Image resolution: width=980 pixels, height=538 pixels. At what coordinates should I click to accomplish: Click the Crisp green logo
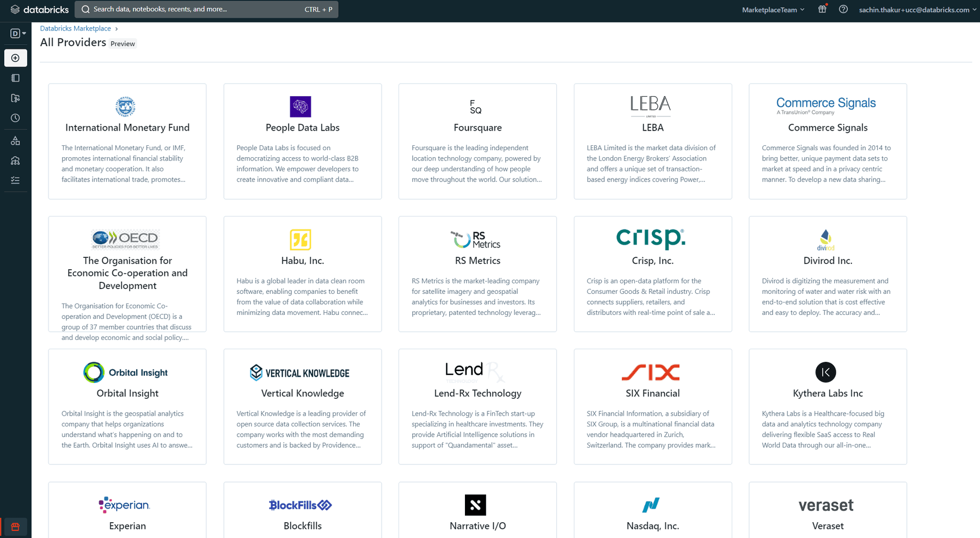(651, 239)
